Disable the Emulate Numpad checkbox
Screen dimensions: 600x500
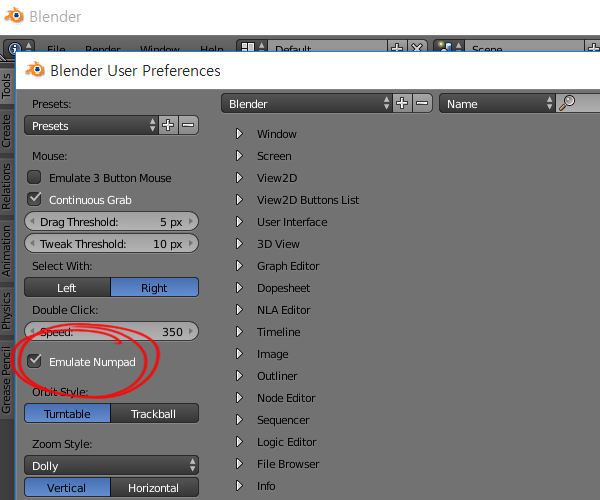(x=34, y=361)
